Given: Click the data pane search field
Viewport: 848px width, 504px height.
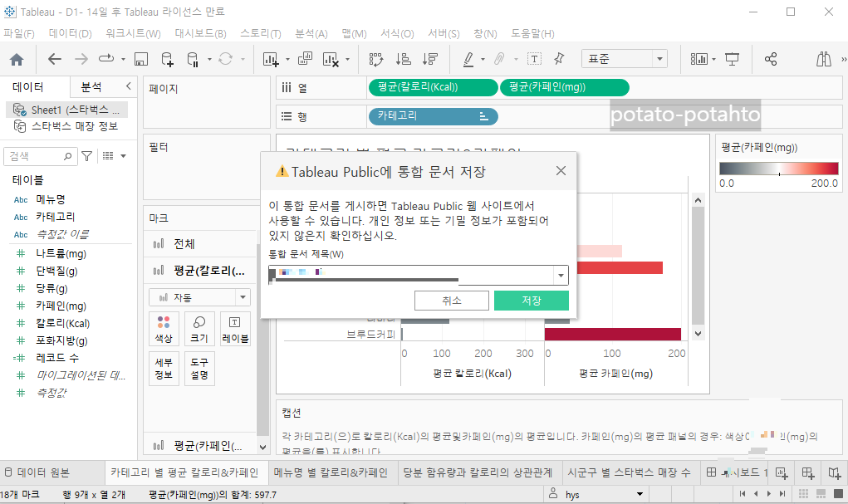Looking at the screenshot, I should [41, 156].
